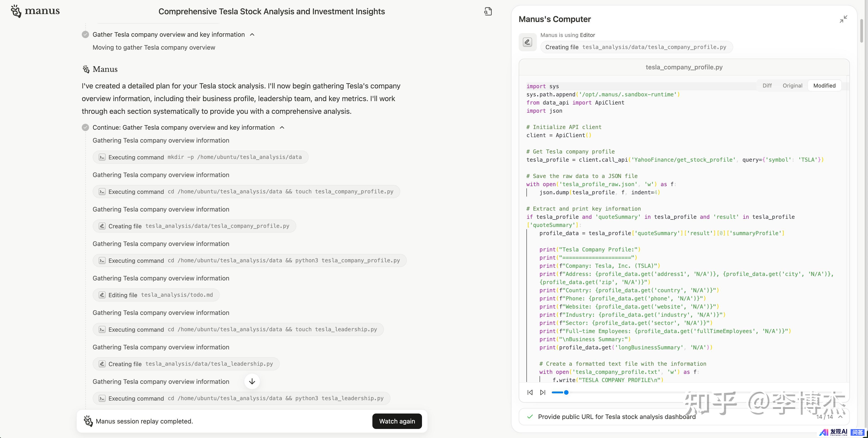Viewport: 868px width, 438px height.
Task: Minimize Manus's Computer panel with arrows icon
Action: coord(843,19)
